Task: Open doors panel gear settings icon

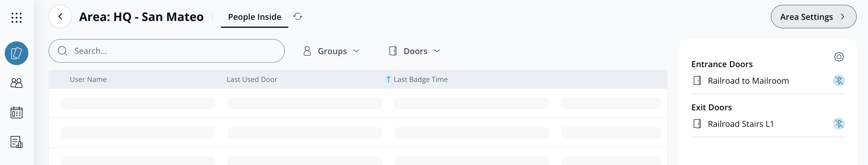Action: click(839, 57)
